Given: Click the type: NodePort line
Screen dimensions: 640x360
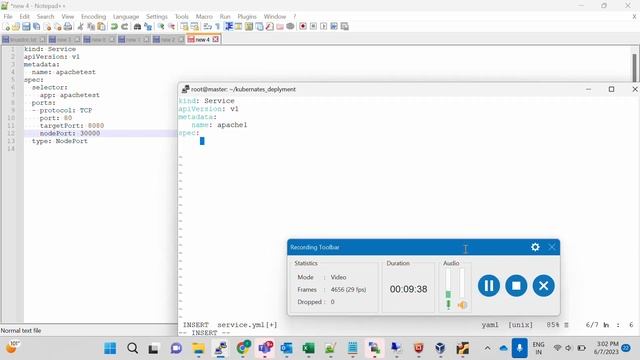Looking at the screenshot, I should (x=60, y=141).
